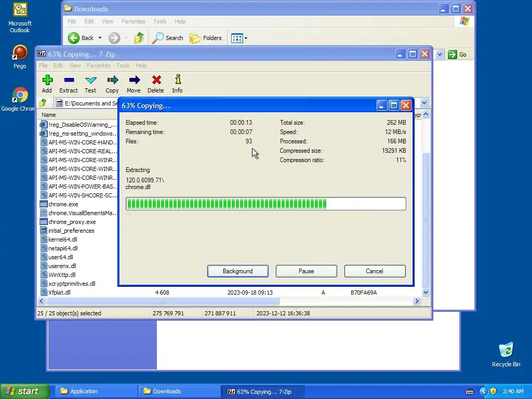This screenshot has width=532, height=399.
Task: Click Folders in the Downloads toolbar
Action: [x=206, y=38]
